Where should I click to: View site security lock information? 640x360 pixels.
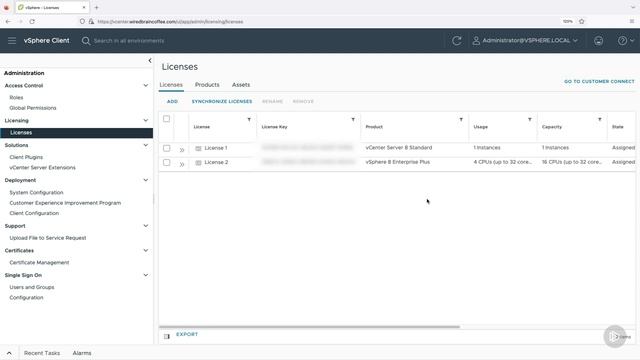coord(91,21)
